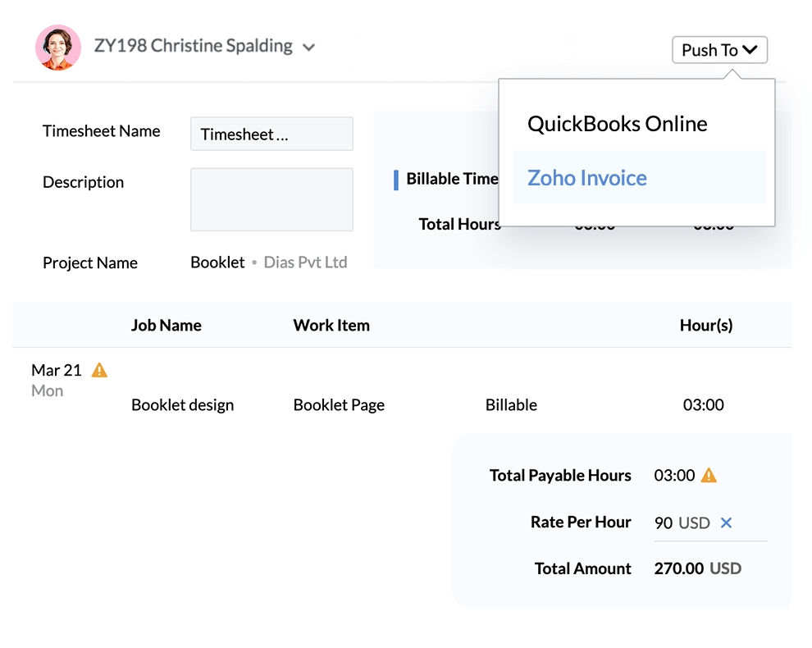This screenshot has height=648, width=812.
Task: Click the Work Item column header
Action: (331, 326)
